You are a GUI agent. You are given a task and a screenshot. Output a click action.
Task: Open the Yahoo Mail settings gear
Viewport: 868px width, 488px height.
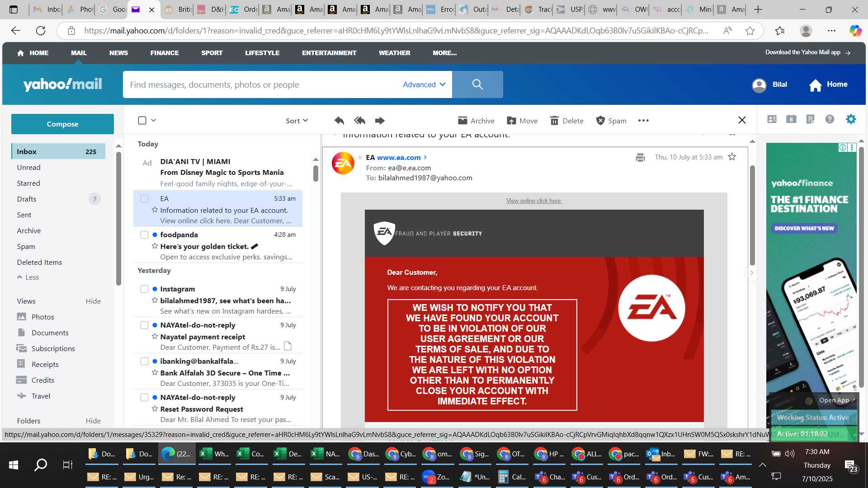[851, 119]
